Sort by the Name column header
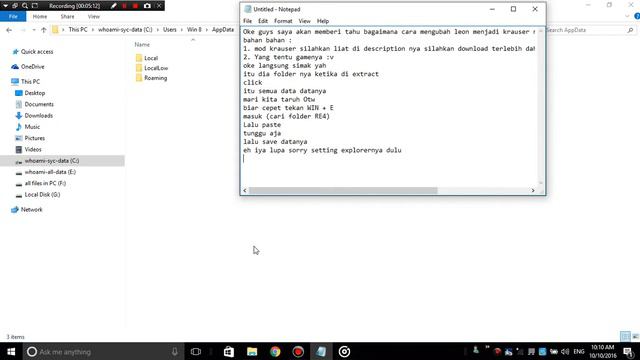 (x=142, y=44)
